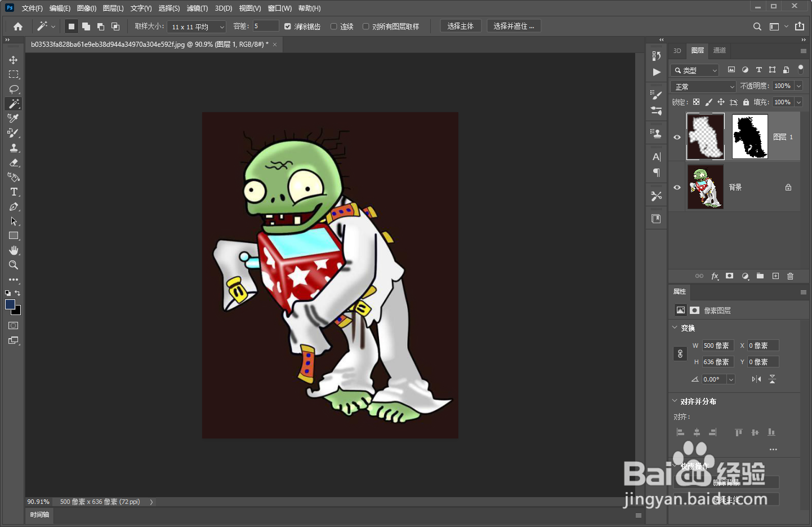Open the Edit Toolbar ellipsis
This screenshot has width=812, height=527.
tap(14, 280)
